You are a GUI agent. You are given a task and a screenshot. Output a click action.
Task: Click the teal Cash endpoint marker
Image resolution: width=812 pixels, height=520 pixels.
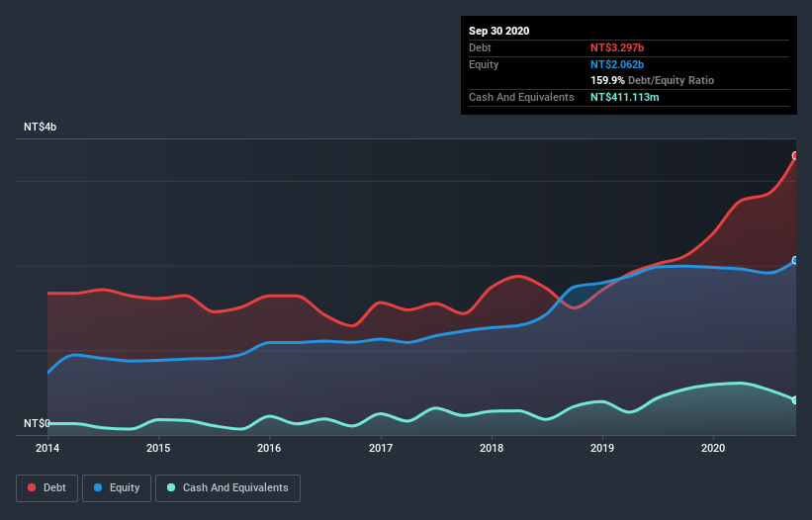point(795,400)
